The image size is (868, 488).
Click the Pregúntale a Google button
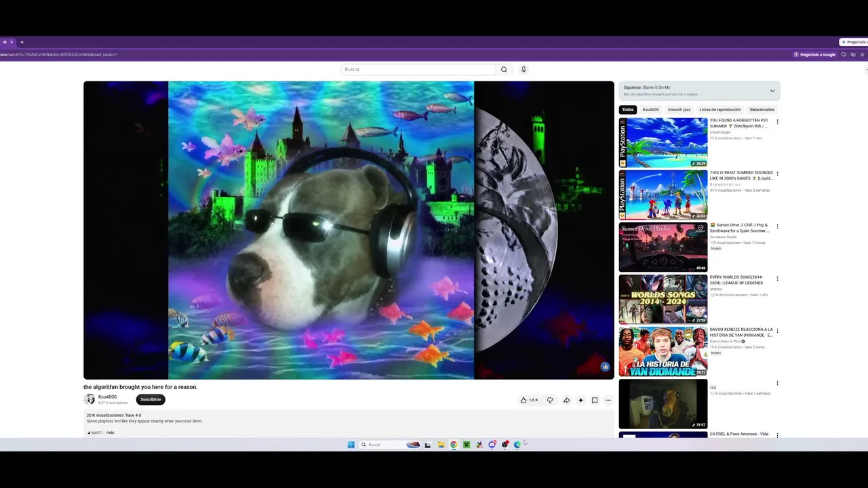(814, 54)
